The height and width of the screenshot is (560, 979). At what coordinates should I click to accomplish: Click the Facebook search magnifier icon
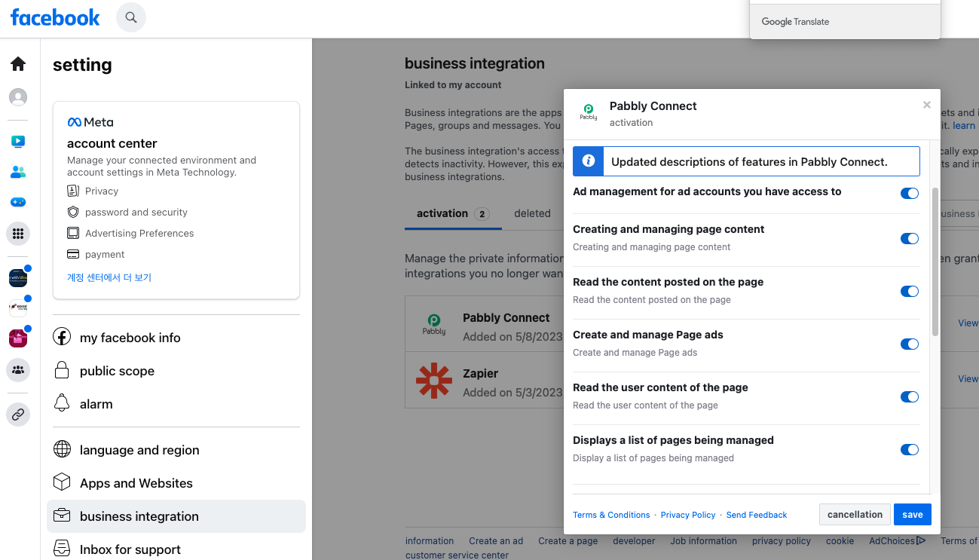click(131, 17)
